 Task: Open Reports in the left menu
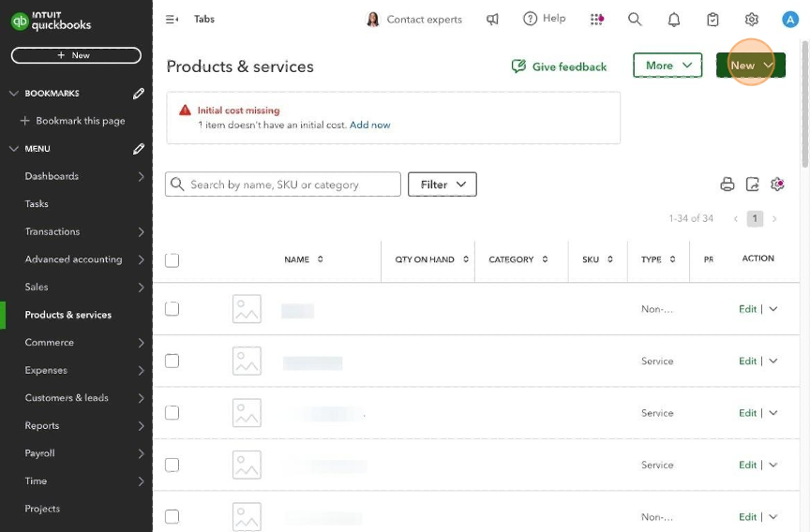42,425
